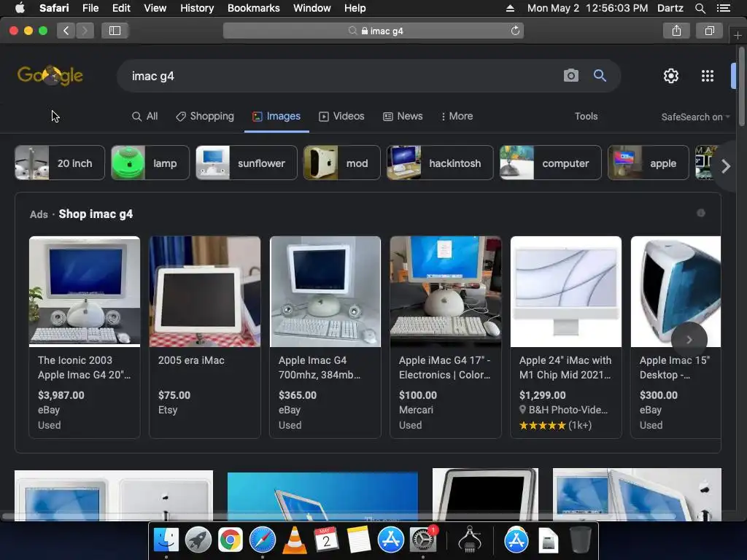This screenshot has height=560, width=747.
Task: Open Apple 24" iMac M1 listing
Action: [x=566, y=337]
